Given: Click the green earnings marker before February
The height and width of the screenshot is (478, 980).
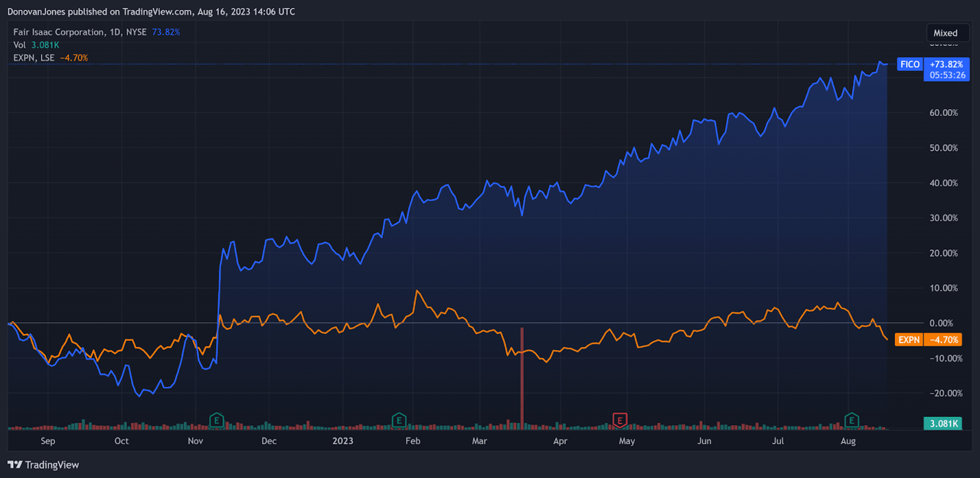Looking at the screenshot, I should coord(399,419).
